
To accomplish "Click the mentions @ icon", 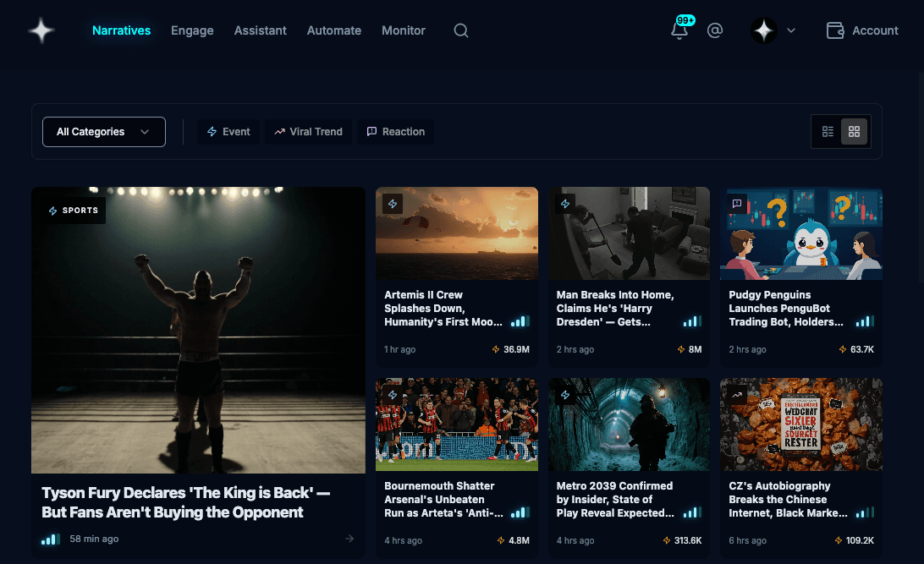I will [x=715, y=30].
